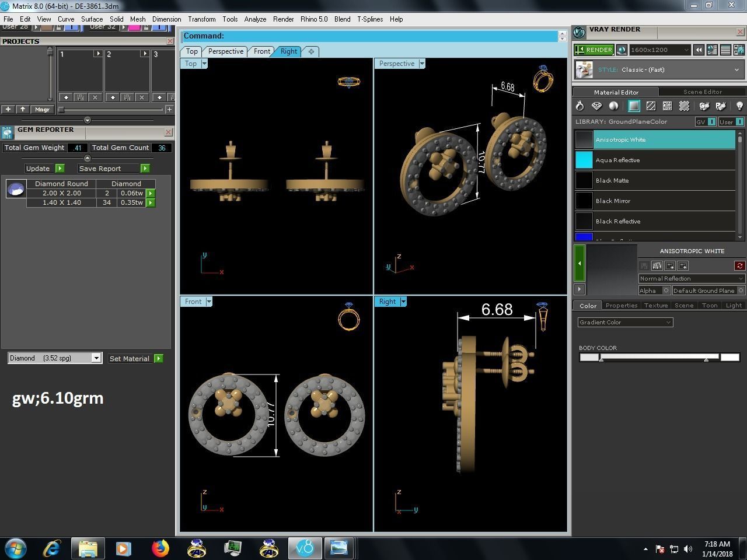The image size is (747, 560).
Task: Select Anisotropic White material
Action: click(x=655, y=140)
